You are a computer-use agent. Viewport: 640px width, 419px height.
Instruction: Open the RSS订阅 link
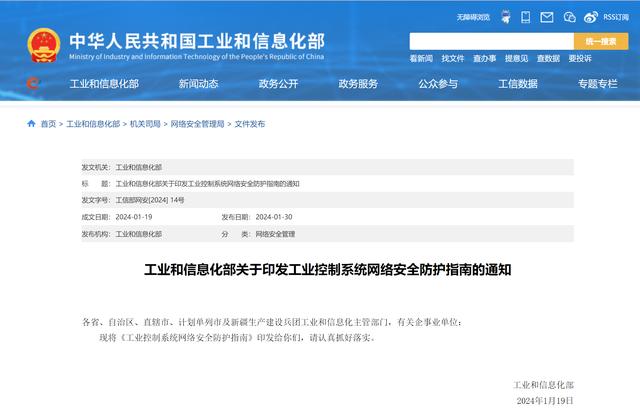pyautogui.click(x=616, y=17)
